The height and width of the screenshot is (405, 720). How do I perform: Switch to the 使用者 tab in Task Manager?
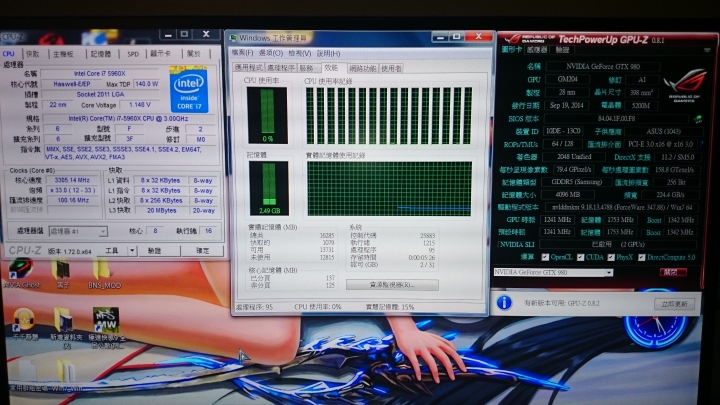pos(391,68)
